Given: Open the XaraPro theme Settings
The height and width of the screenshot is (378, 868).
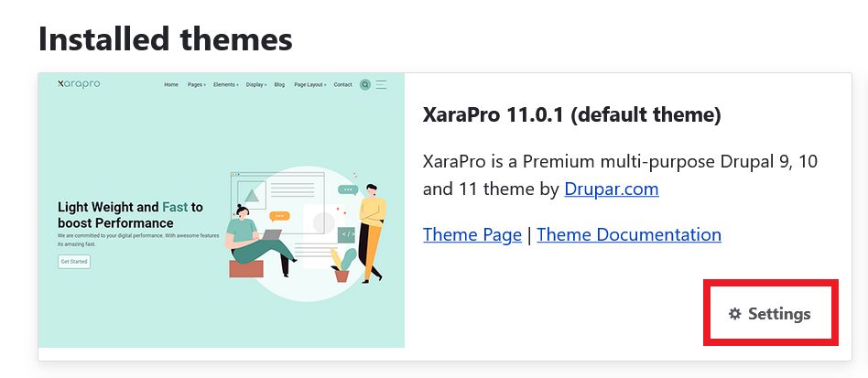Looking at the screenshot, I should [x=769, y=314].
